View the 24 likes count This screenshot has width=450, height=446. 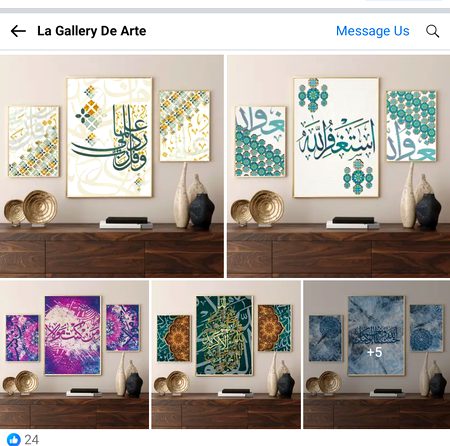coord(32,440)
